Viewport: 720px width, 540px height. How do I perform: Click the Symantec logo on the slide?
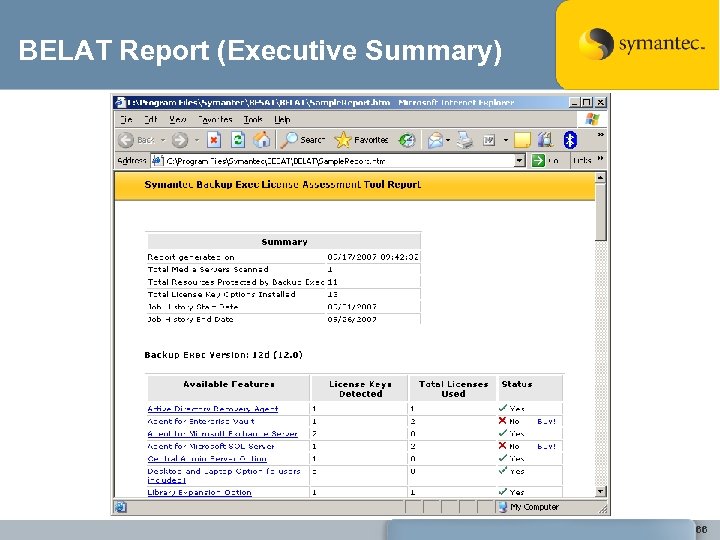(x=641, y=44)
